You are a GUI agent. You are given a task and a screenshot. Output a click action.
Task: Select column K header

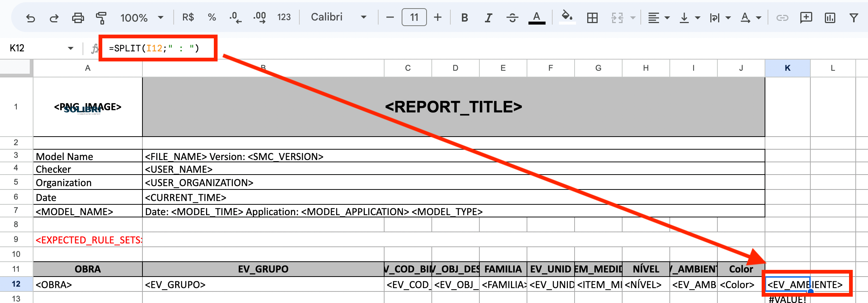[788, 68]
